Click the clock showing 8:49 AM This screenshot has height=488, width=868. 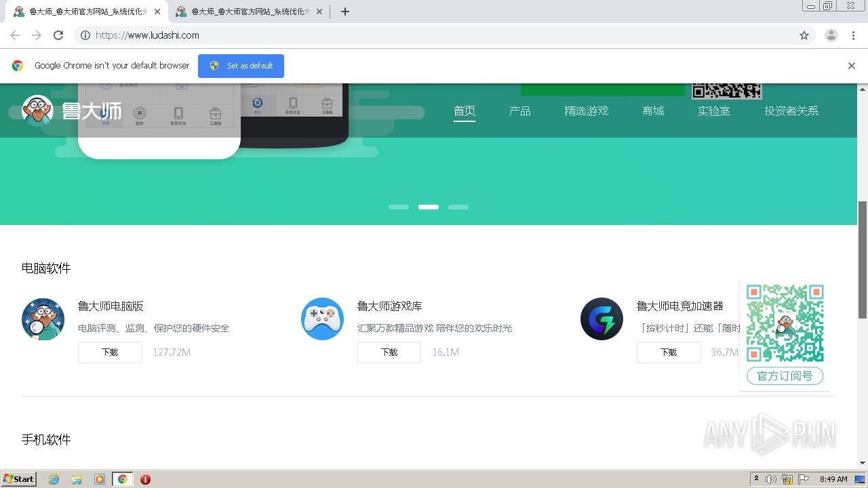tap(833, 479)
